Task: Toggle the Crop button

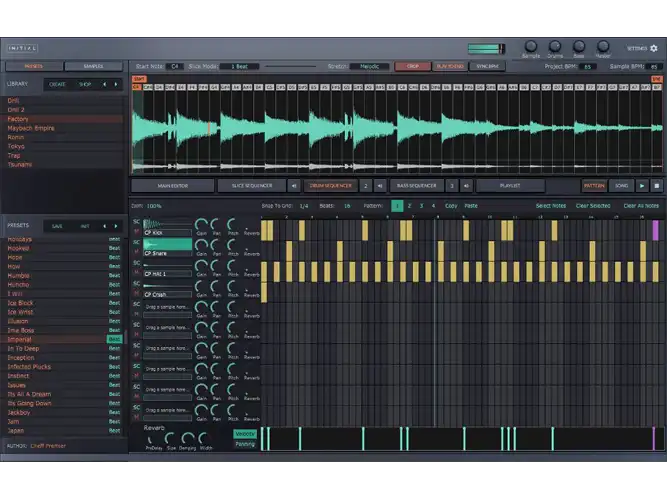Action: (413, 66)
